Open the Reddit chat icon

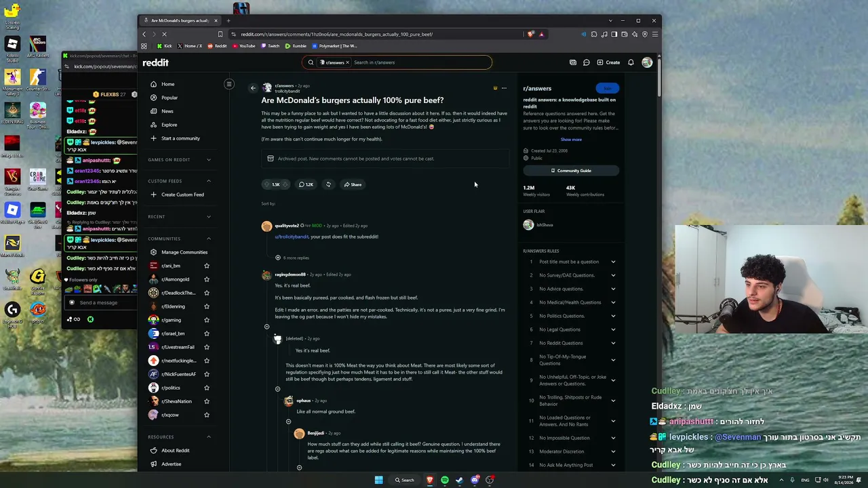coord(587,62)
